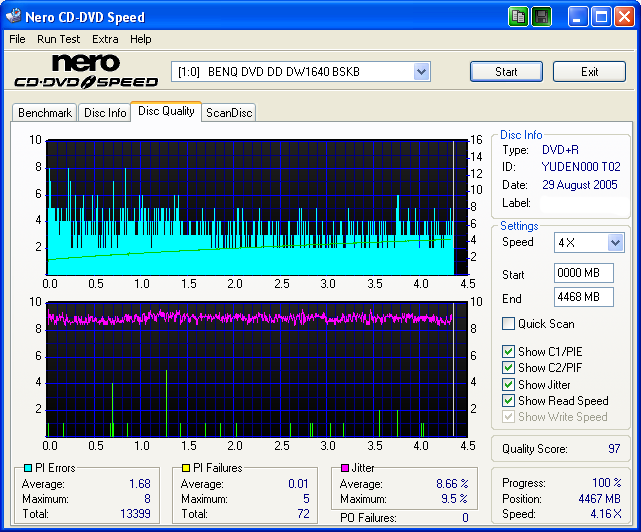Open the Extra menu
This screenshot has height=532, width=641.
pyautogui.click(x=105, y=39)
